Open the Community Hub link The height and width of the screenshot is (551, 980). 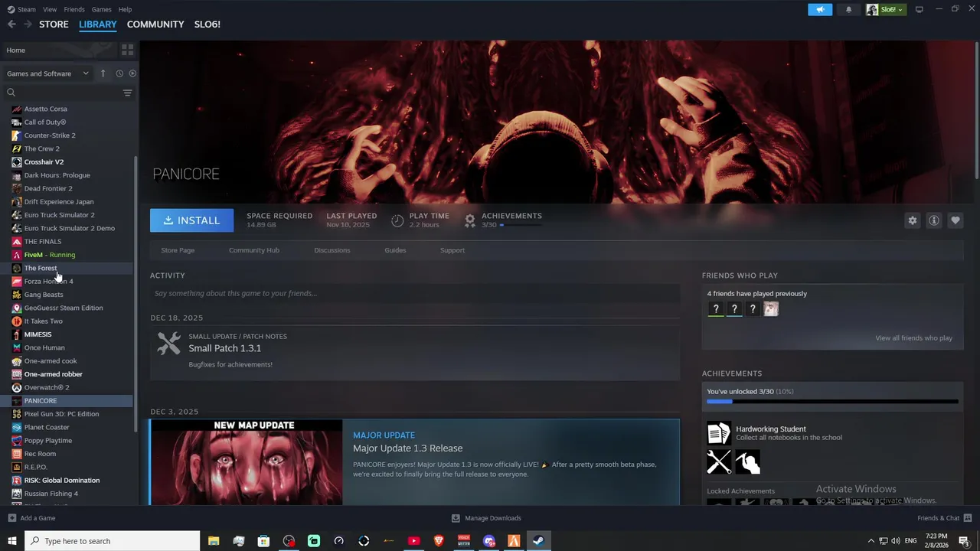tap(254, 250)
